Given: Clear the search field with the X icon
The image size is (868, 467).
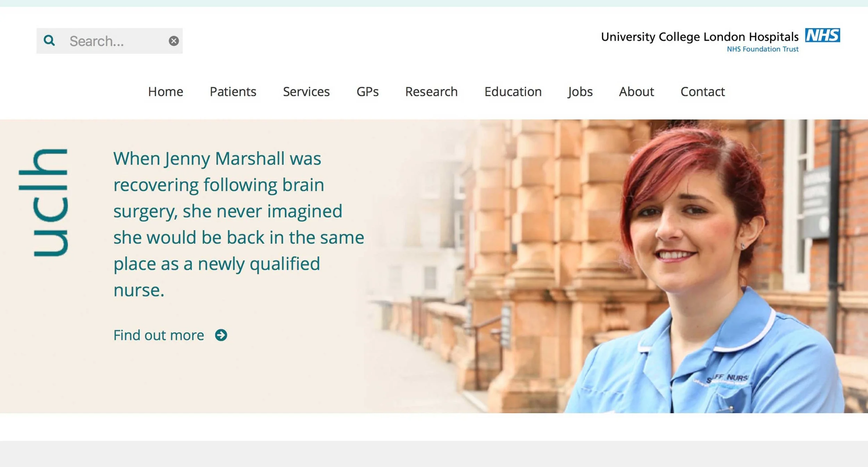Looking at the screenshot, I should click(174, 41).
